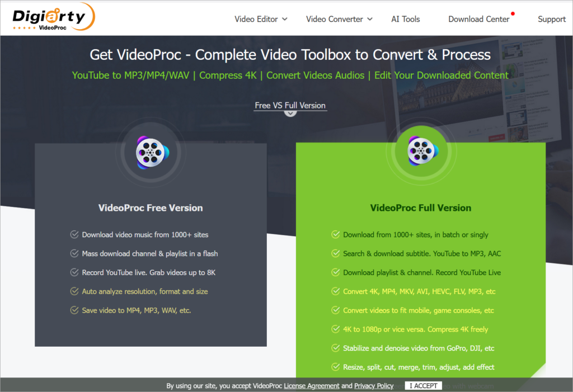Click the 'Get VideoProc - Complete Video Toolbox' headline
This screenshot has height=392, width=573.
(x=290, y=55)
